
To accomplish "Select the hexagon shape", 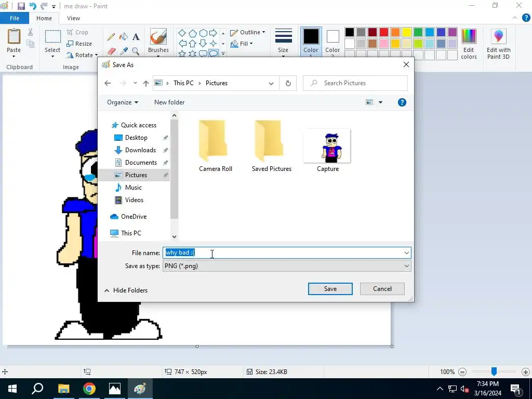I will 203,33.
